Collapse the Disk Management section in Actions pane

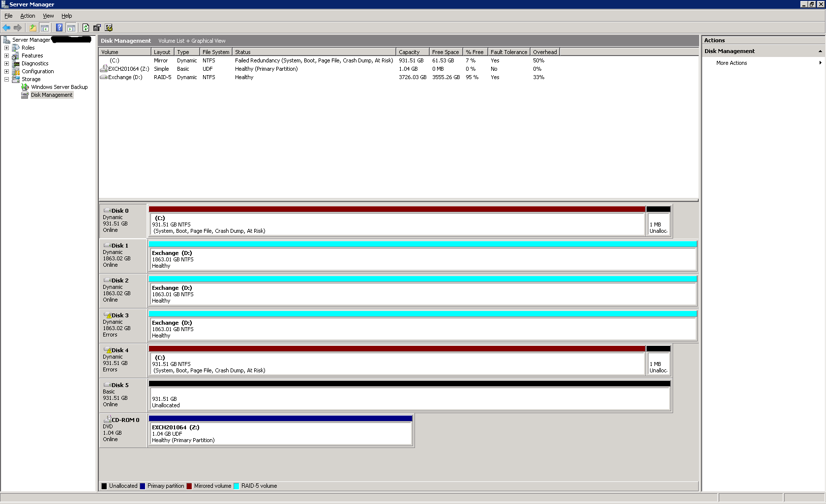820,51
